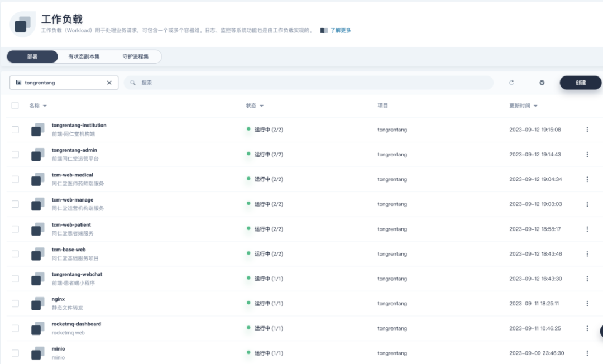Screen dimensions: 603x364
Task: Click the workload icon of tcm-web-patient
Action: (38, 229)
